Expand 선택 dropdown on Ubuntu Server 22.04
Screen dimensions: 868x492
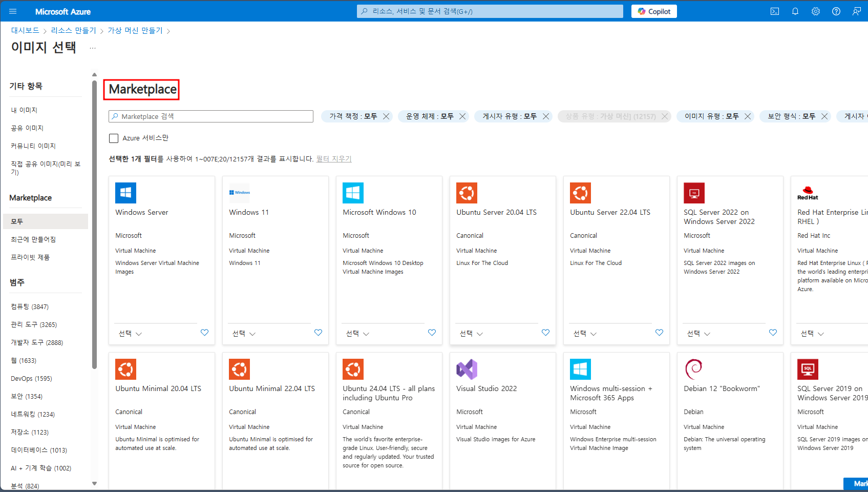click(585, 334)
